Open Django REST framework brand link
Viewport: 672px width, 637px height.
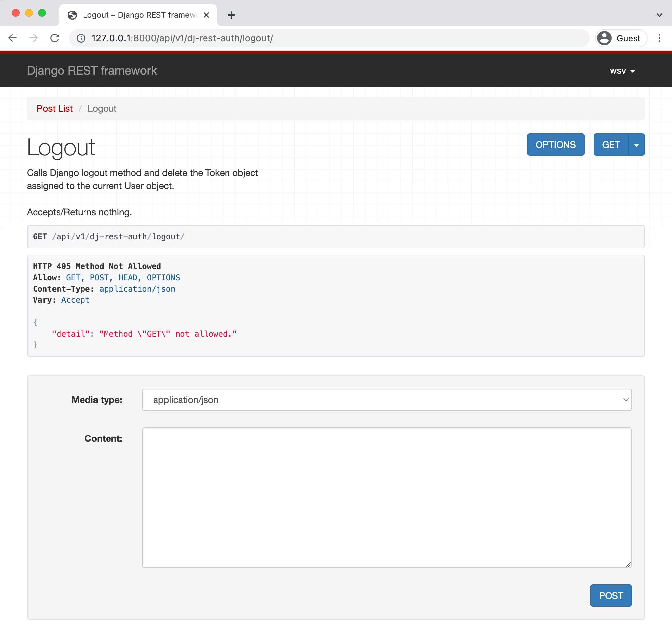click(x=92, y=71)
